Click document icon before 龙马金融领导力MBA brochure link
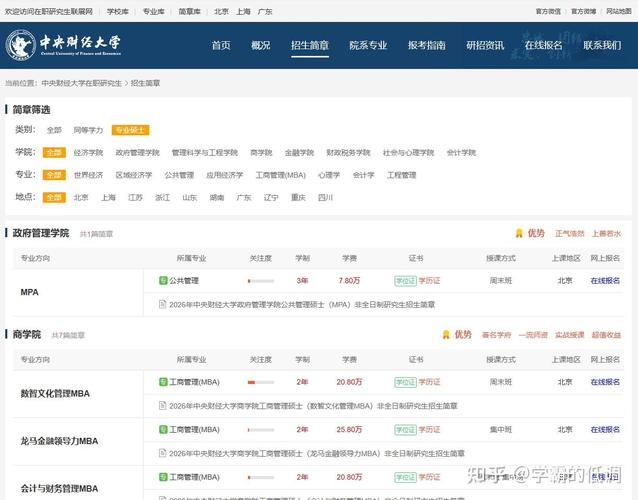This screenshot has height=500, width=638. tap(162, 453)
